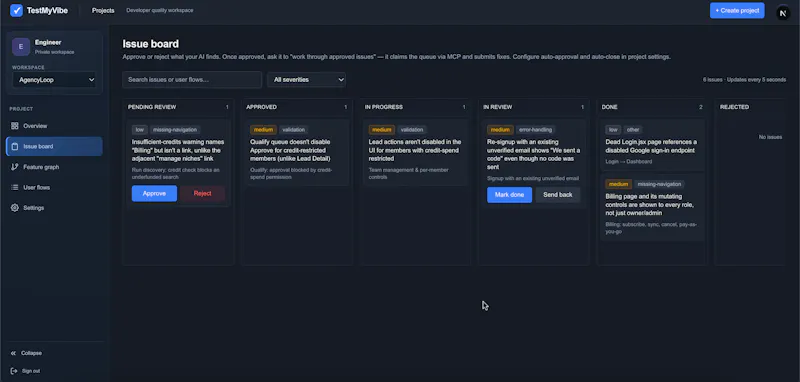The height and width of the screenshot is (382, 800).
Task: Click the medium tag on Approved card
Action: click(263, 130)
